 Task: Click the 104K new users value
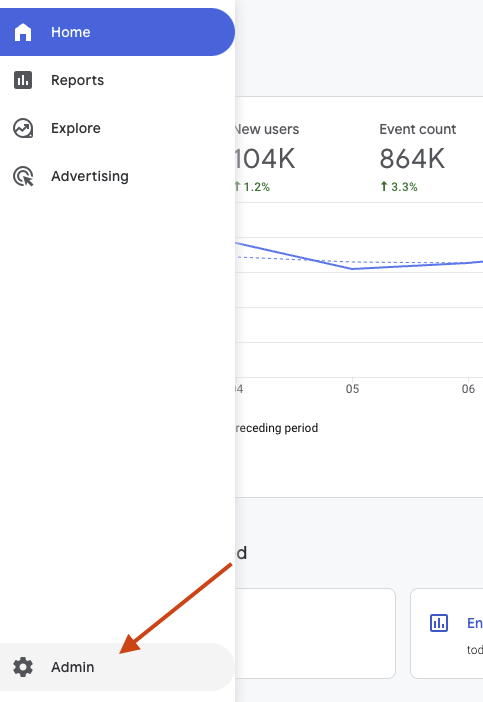265,159
